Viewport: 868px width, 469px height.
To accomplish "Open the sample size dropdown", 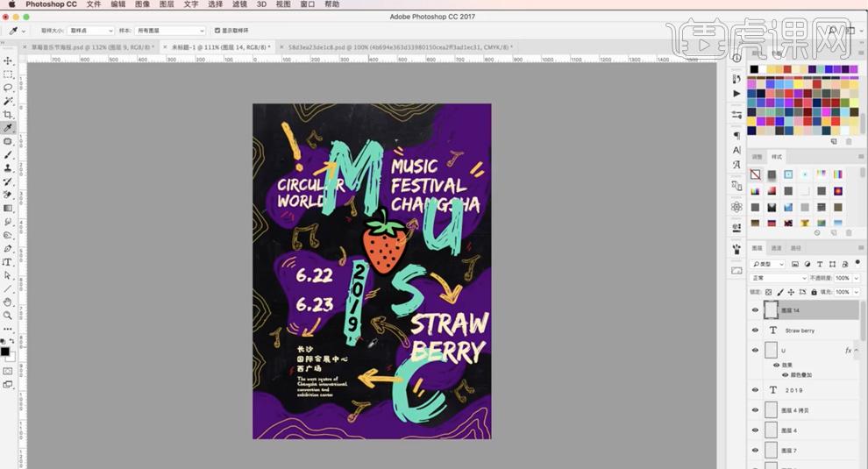I will [x=91, y=31].
